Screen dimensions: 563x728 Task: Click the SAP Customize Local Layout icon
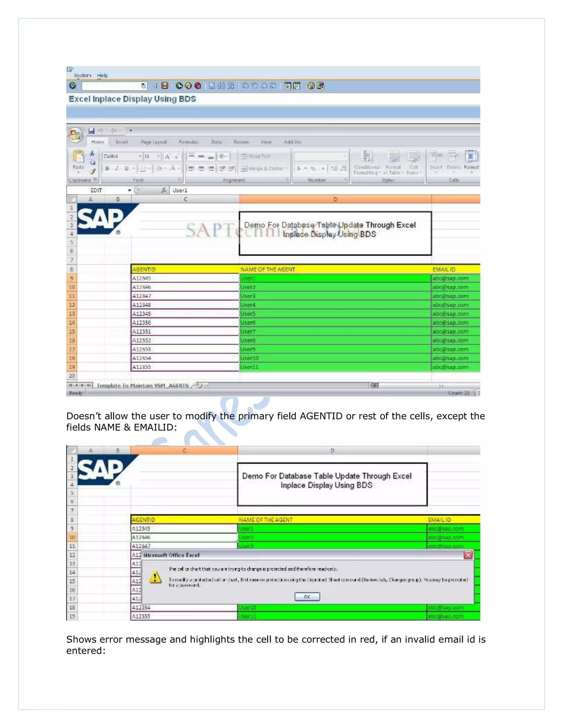coord(321,86)
